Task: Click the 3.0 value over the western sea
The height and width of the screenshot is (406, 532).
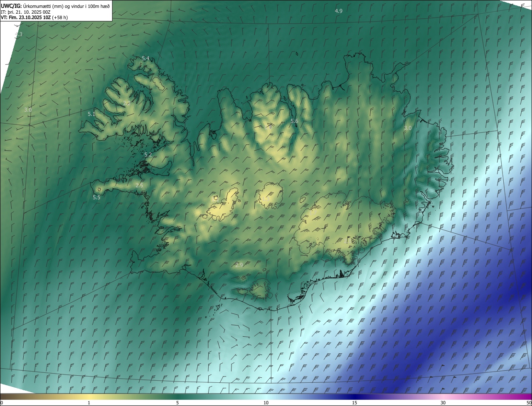Action: pyautogui.click(x=28, y=110)
